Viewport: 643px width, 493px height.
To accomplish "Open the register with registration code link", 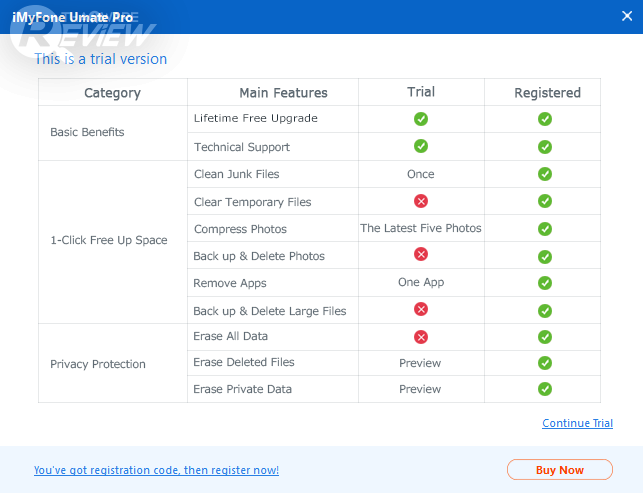I will pos(156,470).
